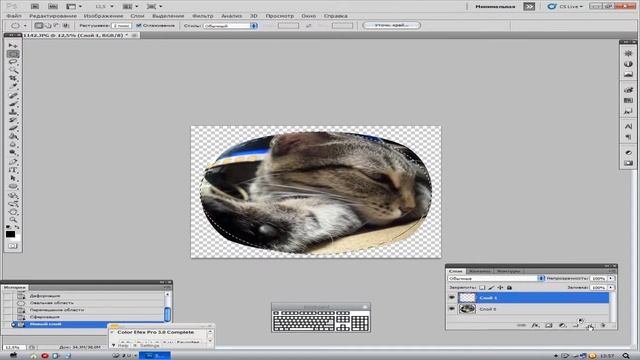Add layer mask icon in Layers panel

(549, 325)
